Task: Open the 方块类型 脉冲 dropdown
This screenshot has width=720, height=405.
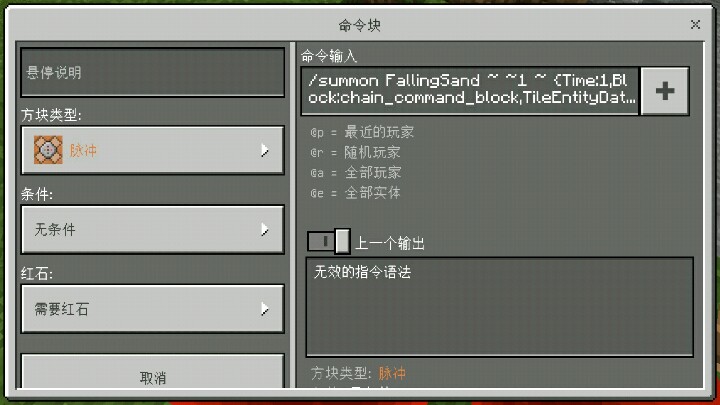Action: [x=152, y=150]
